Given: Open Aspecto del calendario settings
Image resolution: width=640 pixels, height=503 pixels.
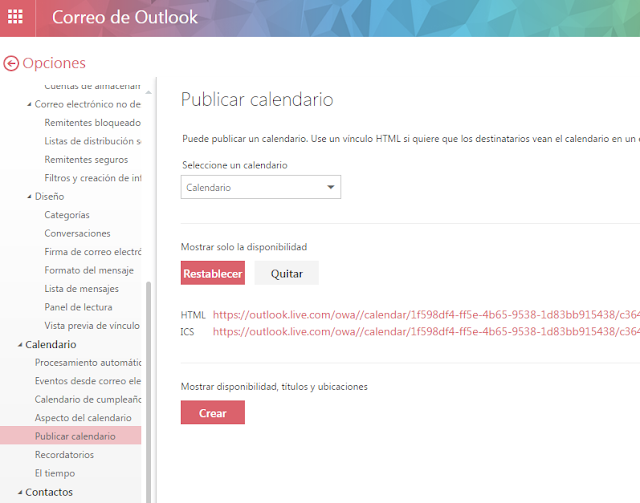Looking at the screenshot, I should tap(83, 418).
